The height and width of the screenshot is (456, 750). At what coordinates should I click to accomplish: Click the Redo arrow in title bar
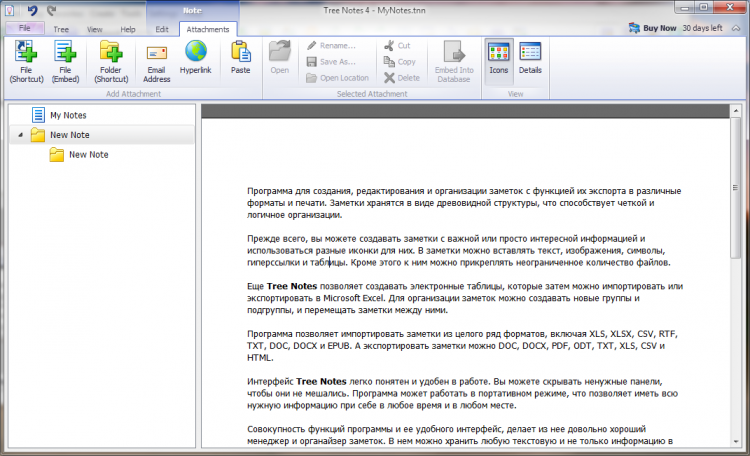tap(52, 10)
